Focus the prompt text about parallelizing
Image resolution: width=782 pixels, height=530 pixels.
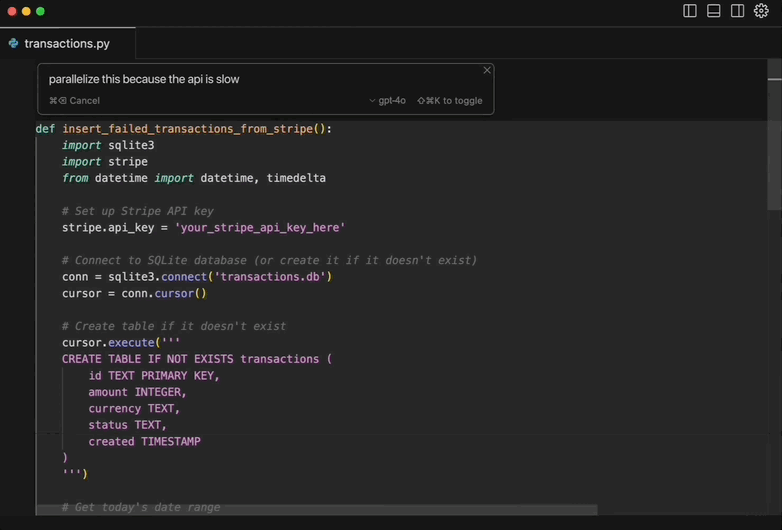(x=144, y=79)
